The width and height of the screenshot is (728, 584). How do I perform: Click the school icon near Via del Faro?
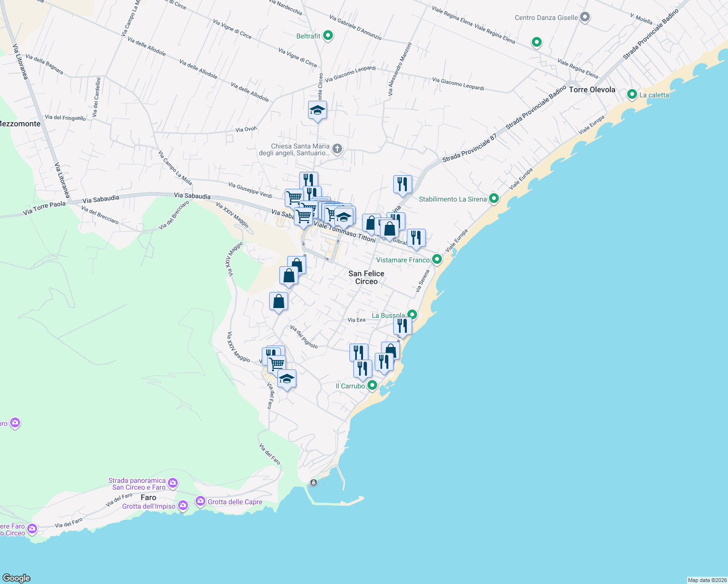click(x=286, y=378)
